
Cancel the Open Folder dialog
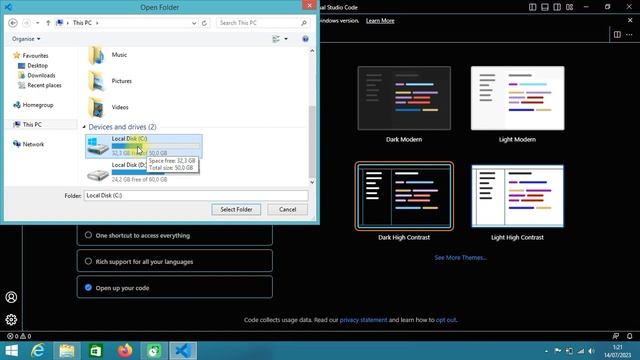click(x=287, y=209)
